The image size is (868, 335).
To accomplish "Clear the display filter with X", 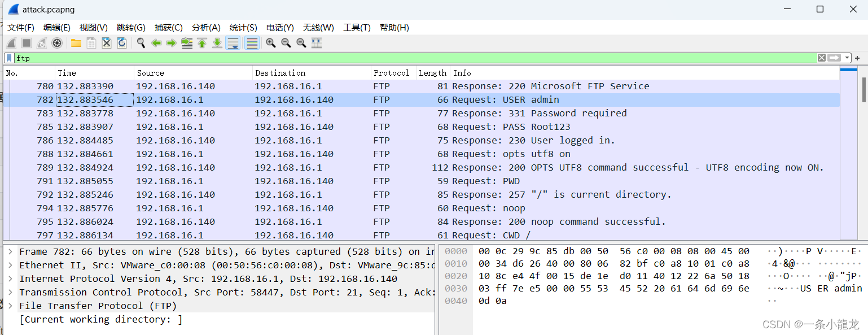I will click(822, 58).
